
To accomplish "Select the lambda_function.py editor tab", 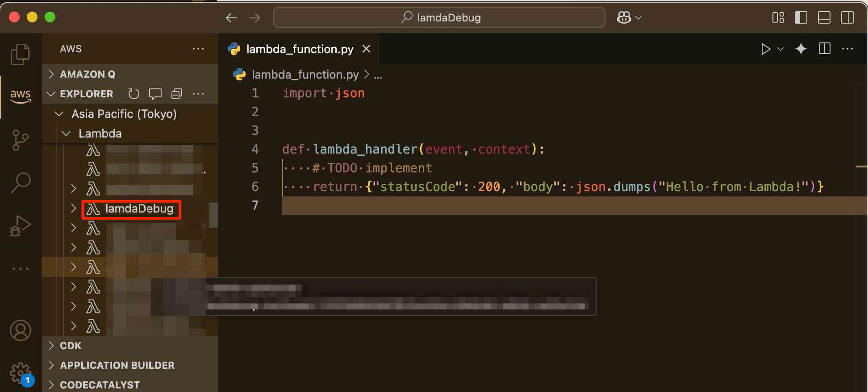I will (299, 49).
